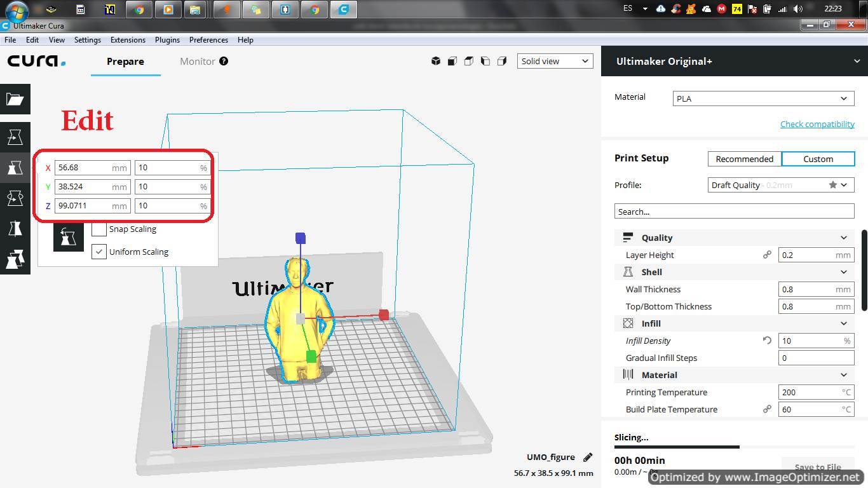Show hidden tray icons arrow

pos(645,9)
